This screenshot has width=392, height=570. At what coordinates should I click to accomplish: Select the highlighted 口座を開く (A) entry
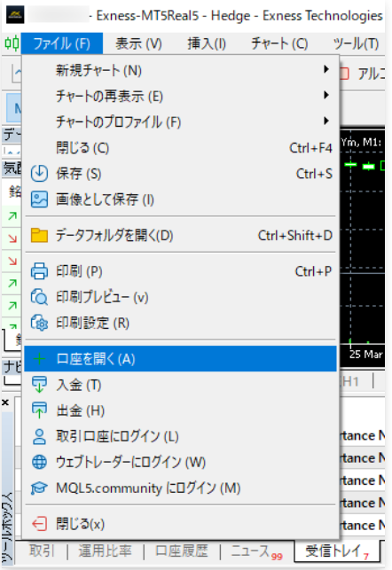180,359
